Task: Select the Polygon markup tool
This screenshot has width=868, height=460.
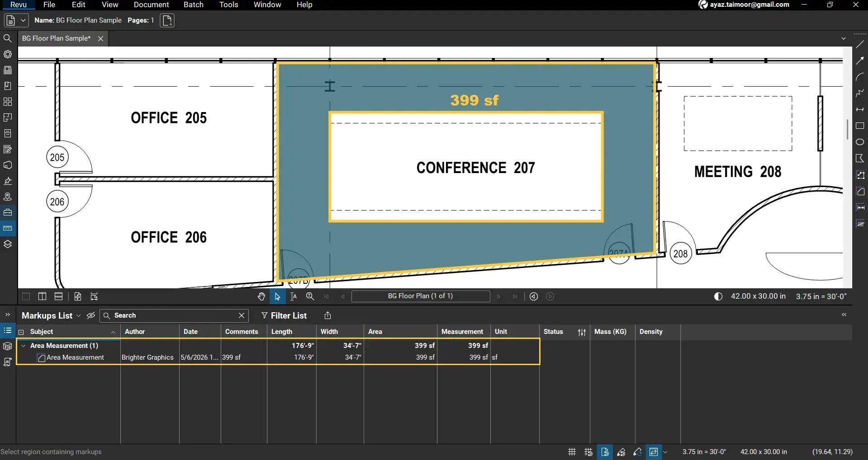Action: pos(860,158)
